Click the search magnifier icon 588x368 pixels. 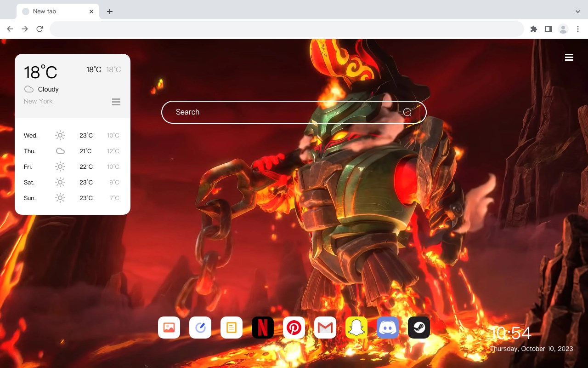tap(407, 112)
